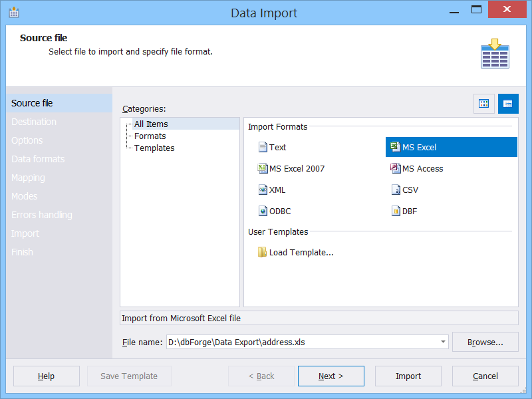The height and width of the screenshot is (399, 532).
Task: Select the XML import format
Action: point(263,190)
